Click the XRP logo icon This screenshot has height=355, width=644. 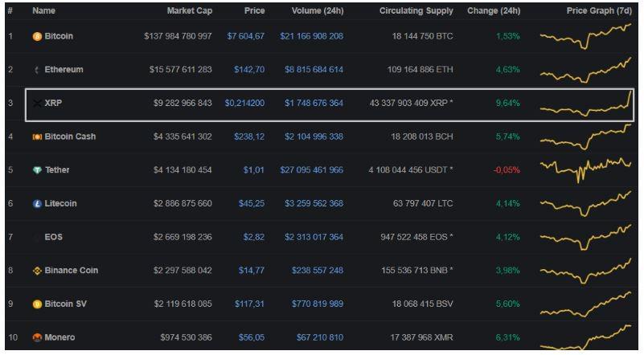coord(37,104)
